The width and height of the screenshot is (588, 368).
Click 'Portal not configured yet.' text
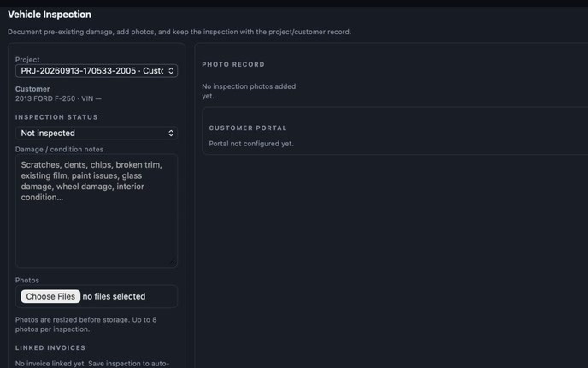[251, 144]
